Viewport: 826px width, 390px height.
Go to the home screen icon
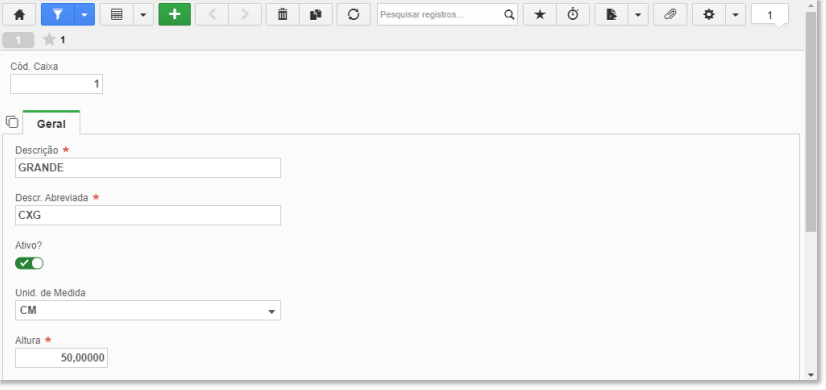tap(19, 15)
